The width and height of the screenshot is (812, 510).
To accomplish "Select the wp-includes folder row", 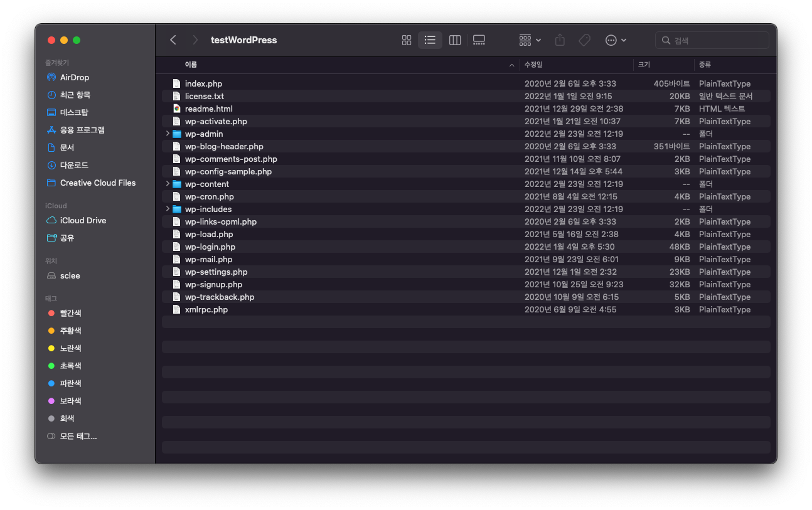I will click(466, 209).
